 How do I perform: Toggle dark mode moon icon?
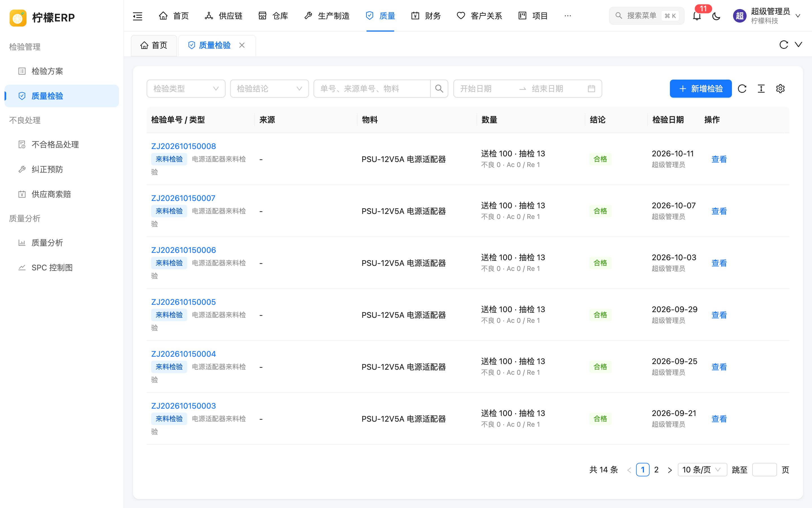(716, 16)
